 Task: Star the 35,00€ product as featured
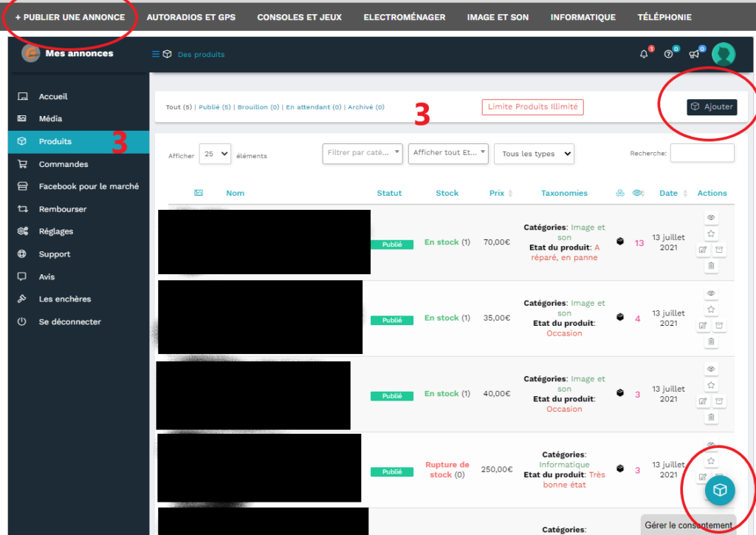click(711, 310)
